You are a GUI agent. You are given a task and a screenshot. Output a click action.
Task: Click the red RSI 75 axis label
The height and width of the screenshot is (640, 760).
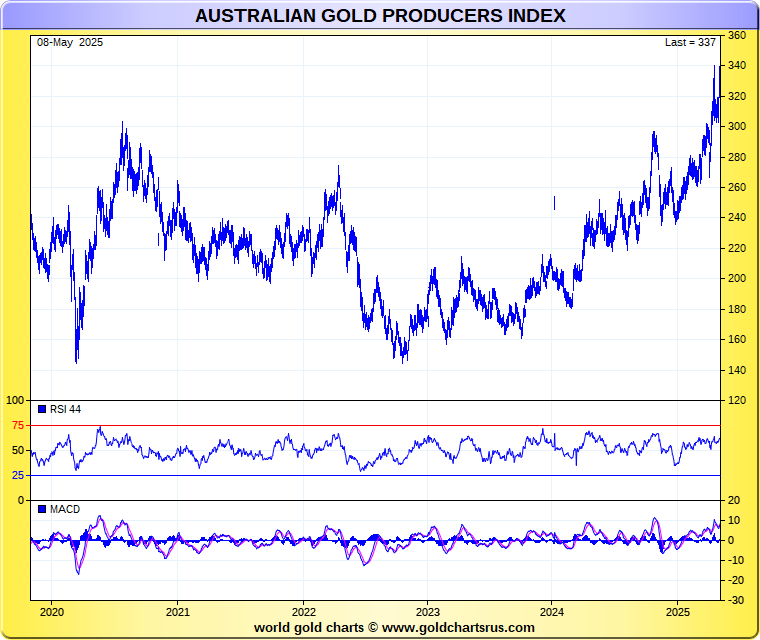point(18,425)
